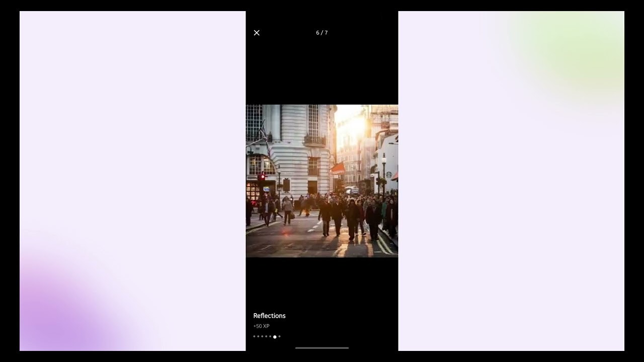The width and height of the screenshot is (644, 362).
Task: Jump to the last pagination dot
Action: (x=279, y=336)
